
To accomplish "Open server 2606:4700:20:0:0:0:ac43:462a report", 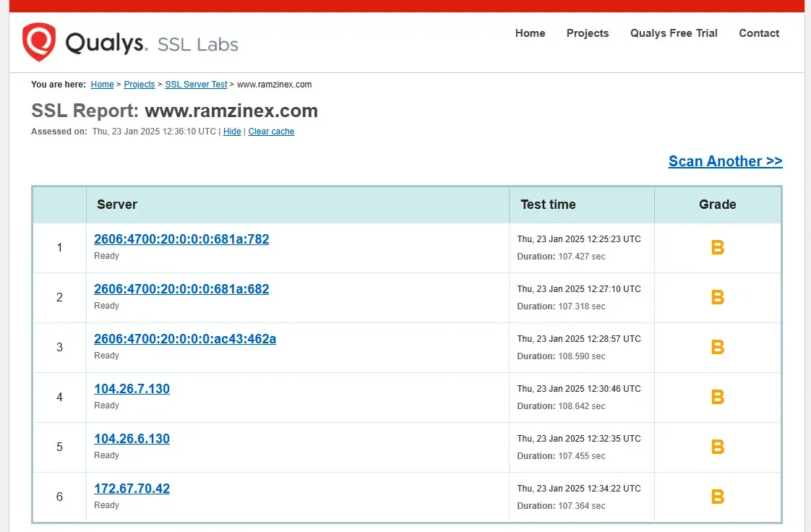I will pos(184,338).
